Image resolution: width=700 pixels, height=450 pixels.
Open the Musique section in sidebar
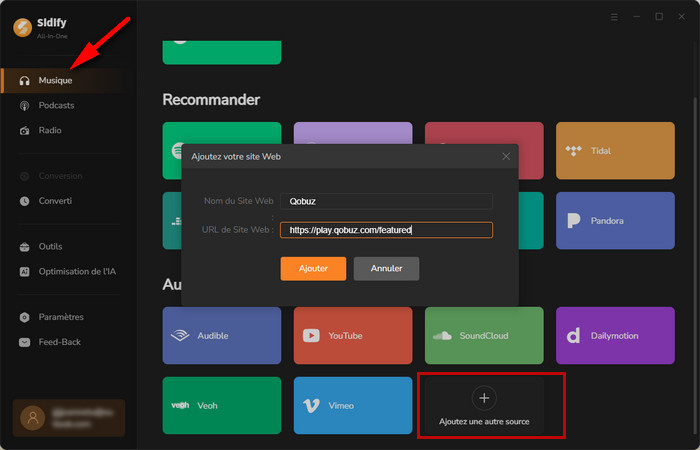55,80
